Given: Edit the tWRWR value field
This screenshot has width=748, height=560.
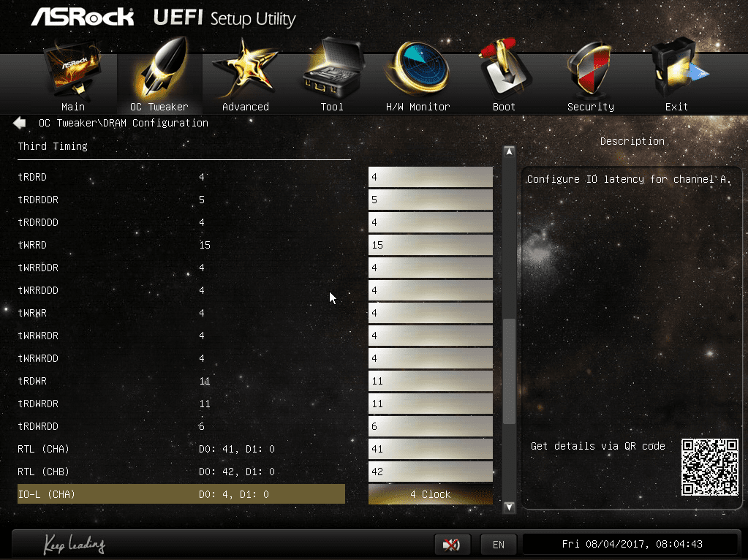Looking at the screenshot, I should coord(430,313).
